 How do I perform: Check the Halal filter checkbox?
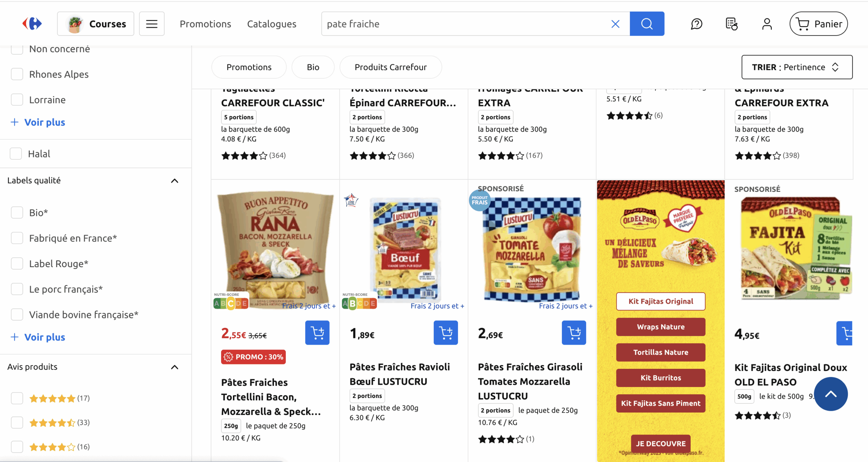(16, 154)
